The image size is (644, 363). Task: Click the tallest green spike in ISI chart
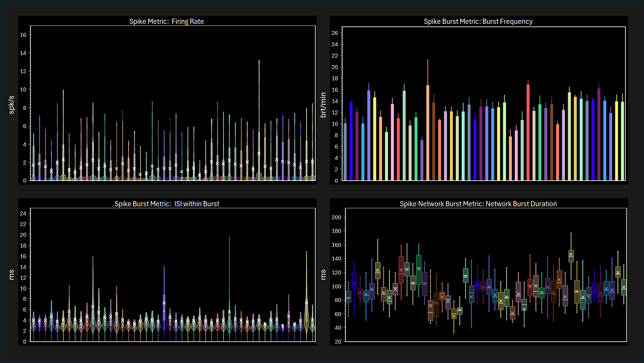[229, 275]
